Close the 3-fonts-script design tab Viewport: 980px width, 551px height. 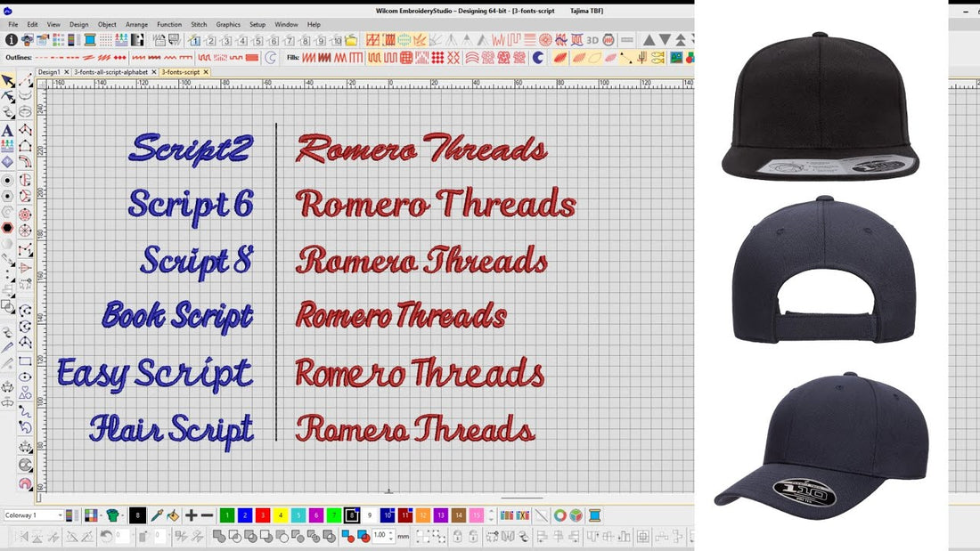coord(205,71)
